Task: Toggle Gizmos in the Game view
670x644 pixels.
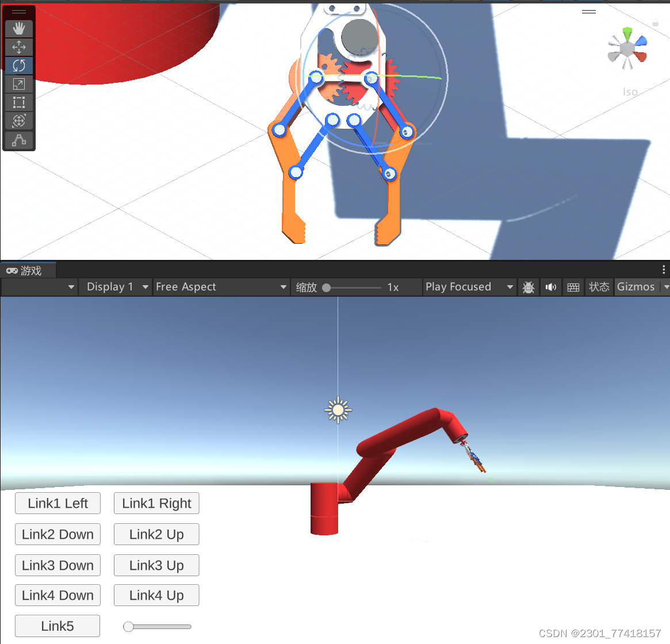Action: point(636,287)
